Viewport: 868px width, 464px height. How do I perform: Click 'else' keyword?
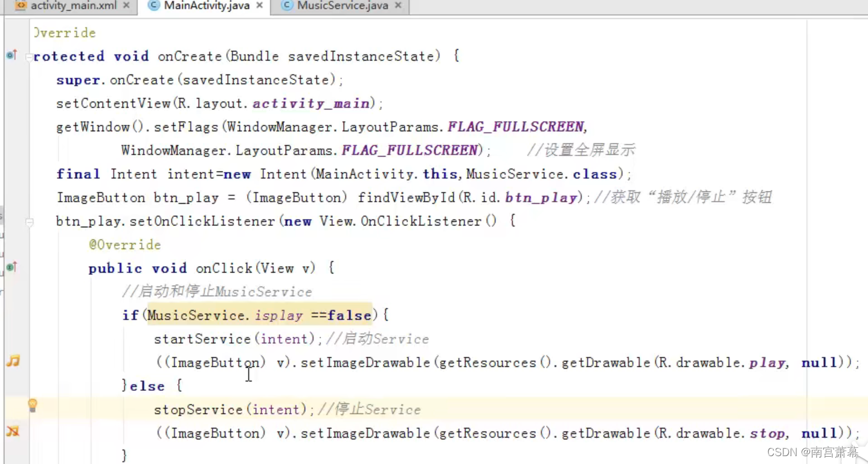coord(147,386)
